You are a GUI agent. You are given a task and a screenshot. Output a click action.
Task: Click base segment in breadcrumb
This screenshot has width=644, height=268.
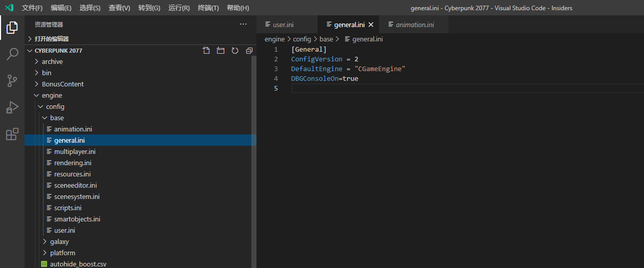pos(326,39)
